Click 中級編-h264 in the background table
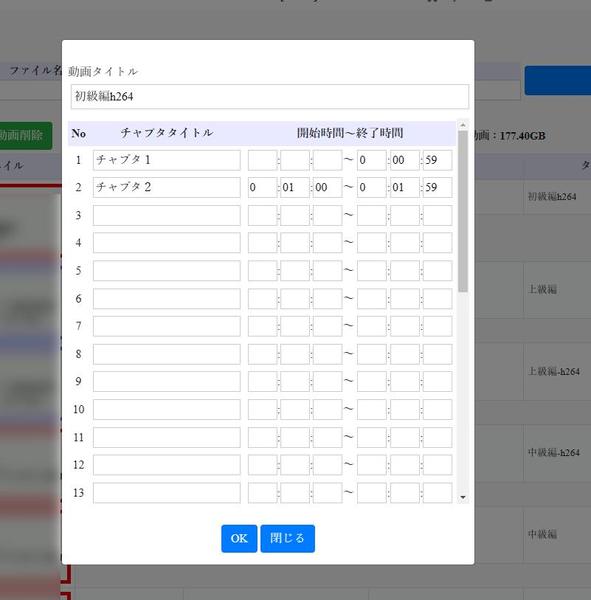The image size is (591, 600). tap(554, 453)
